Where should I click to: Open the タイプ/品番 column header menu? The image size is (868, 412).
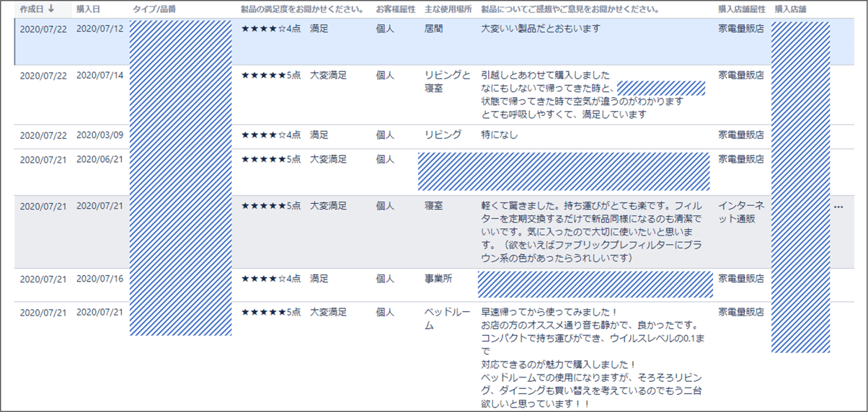tap(154, 9)
